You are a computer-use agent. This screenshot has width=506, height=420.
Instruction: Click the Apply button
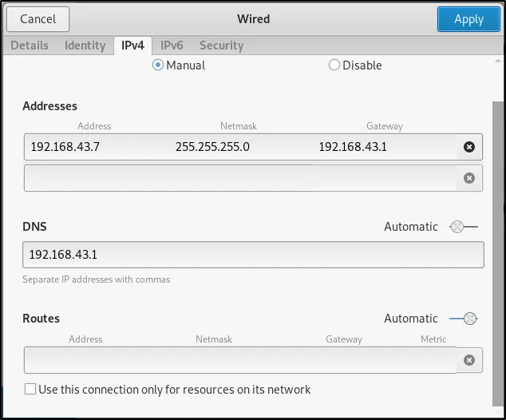click(468, 19)
